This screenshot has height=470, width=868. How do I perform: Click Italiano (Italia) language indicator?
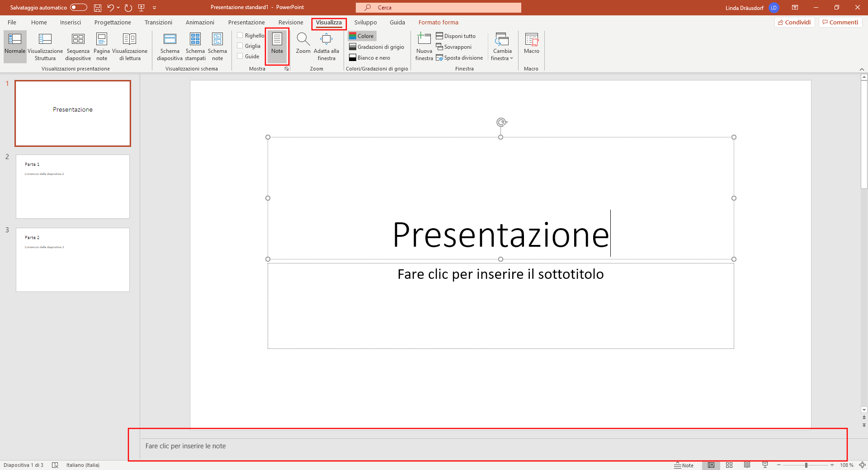(x=83, y=465)
